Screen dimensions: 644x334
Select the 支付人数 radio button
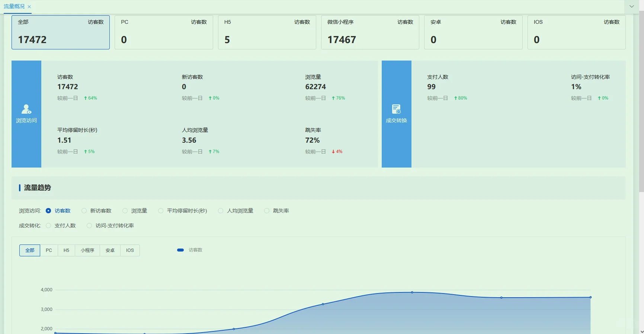point(48,226)
